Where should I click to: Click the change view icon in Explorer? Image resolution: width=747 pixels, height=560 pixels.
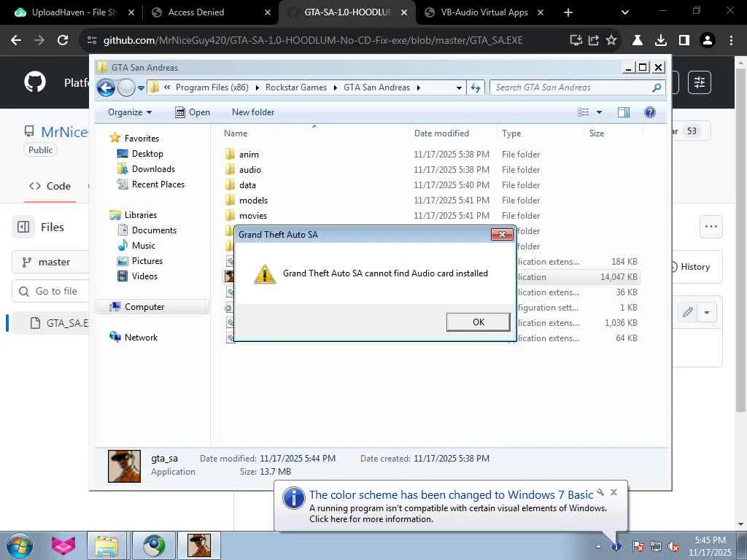click(x=584, y=112)
